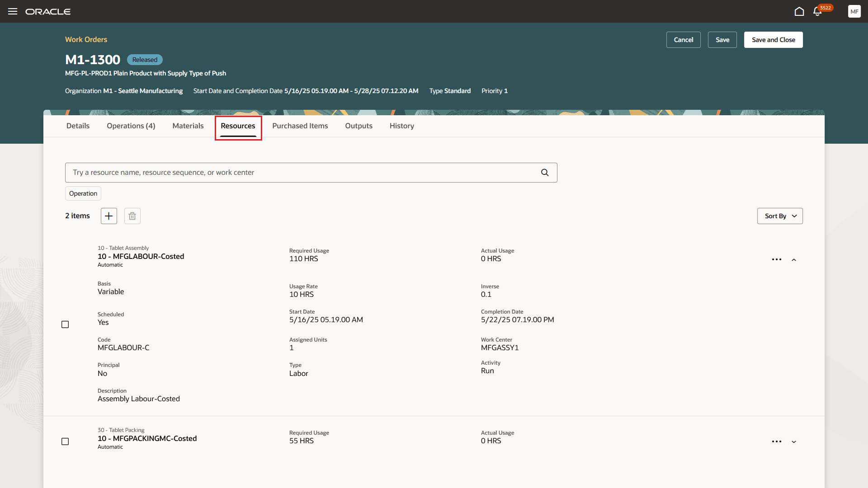Click the delete trash icon
868x488 pixels.
pos(132,216)
